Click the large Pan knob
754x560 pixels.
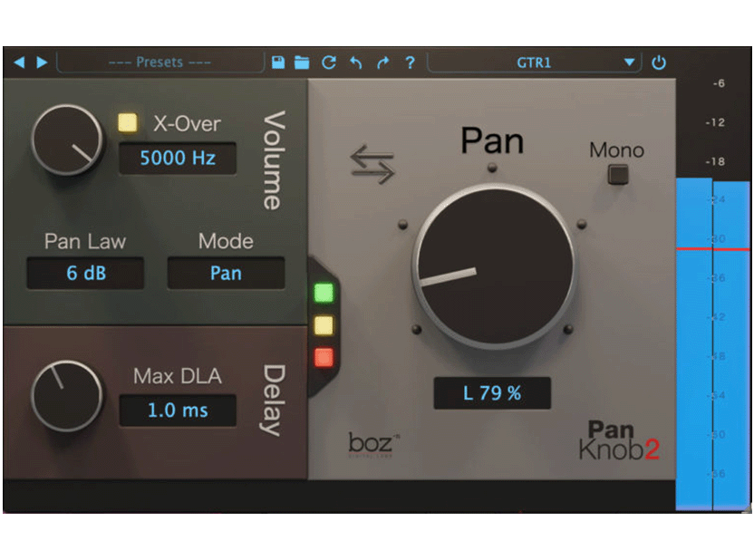494,266
